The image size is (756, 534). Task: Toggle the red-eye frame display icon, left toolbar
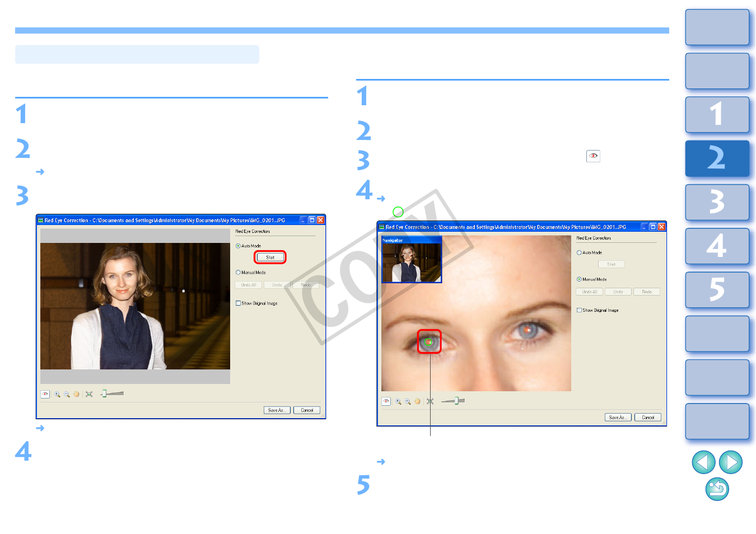pyautogui.click(x=45, y=394)
